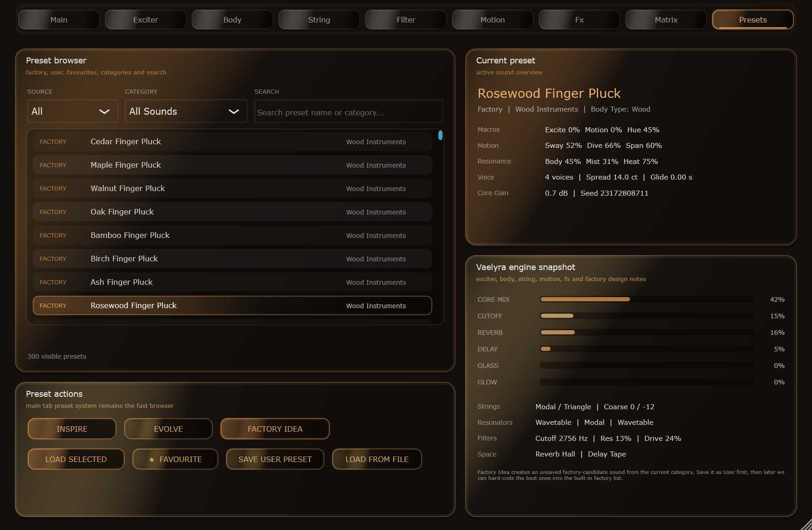Screen dimensions: 812x530
Task: Show the Matrix tab
Action: click(x=666, y=20)
